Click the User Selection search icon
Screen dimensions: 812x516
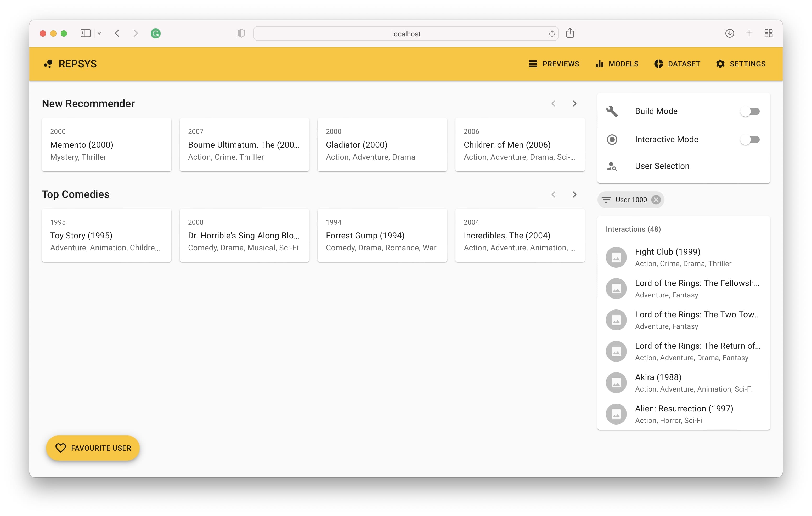tap(612, 166)
